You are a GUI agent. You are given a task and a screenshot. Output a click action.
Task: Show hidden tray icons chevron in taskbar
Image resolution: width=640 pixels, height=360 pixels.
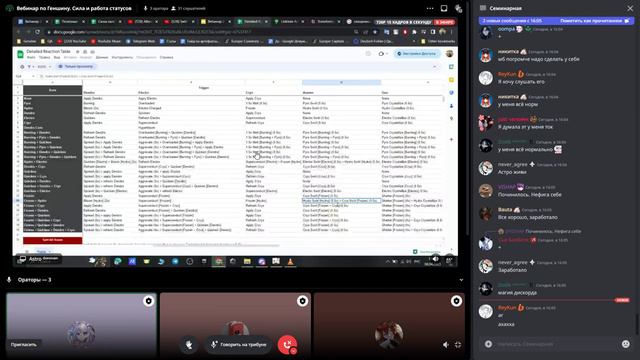click(x=387, y=261)
